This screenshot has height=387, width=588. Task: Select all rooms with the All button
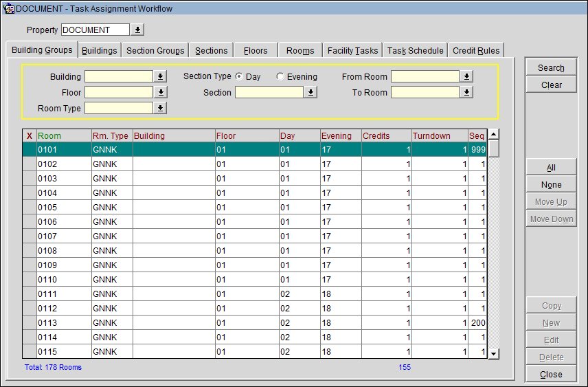point(551,168)
